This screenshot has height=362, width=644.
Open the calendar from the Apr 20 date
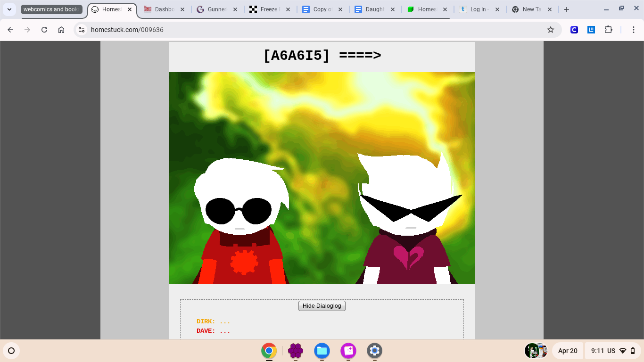pyautogui.click(x=568, y=351)
